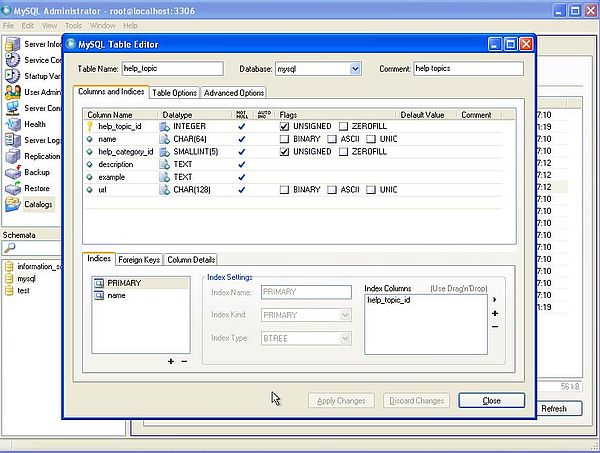Check ASCII flag for url column
The width and height of the screenshot is (600, 453).
[x=332, y=190]
